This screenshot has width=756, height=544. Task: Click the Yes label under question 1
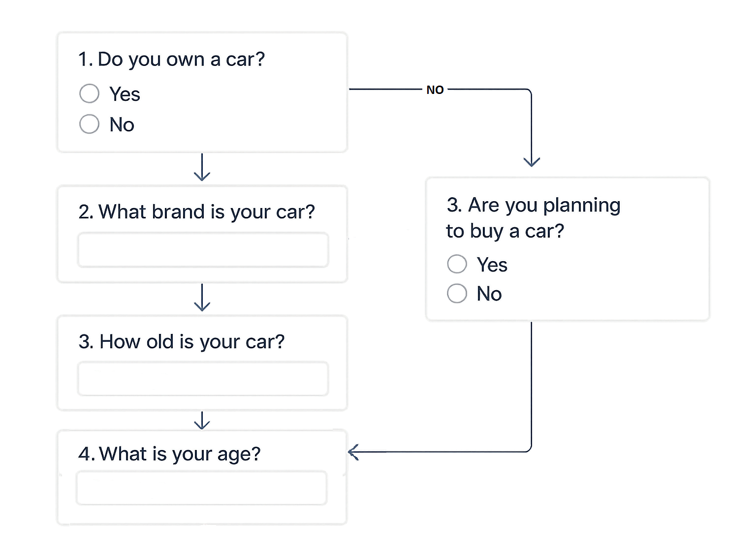point(125,94)
